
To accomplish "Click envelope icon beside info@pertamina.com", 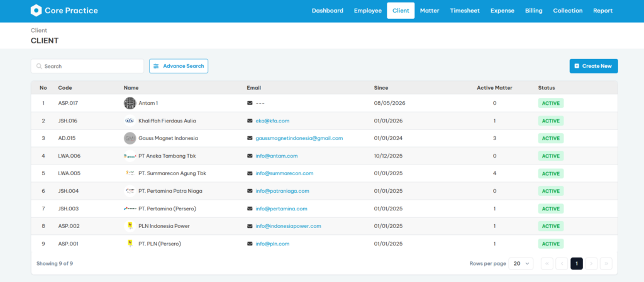I will click(250, 209).
